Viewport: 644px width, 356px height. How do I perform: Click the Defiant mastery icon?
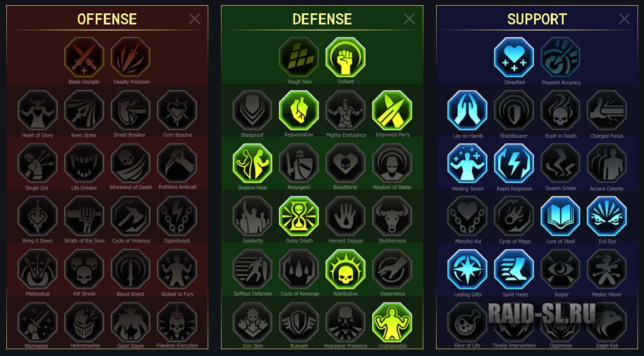coord(345,57)
